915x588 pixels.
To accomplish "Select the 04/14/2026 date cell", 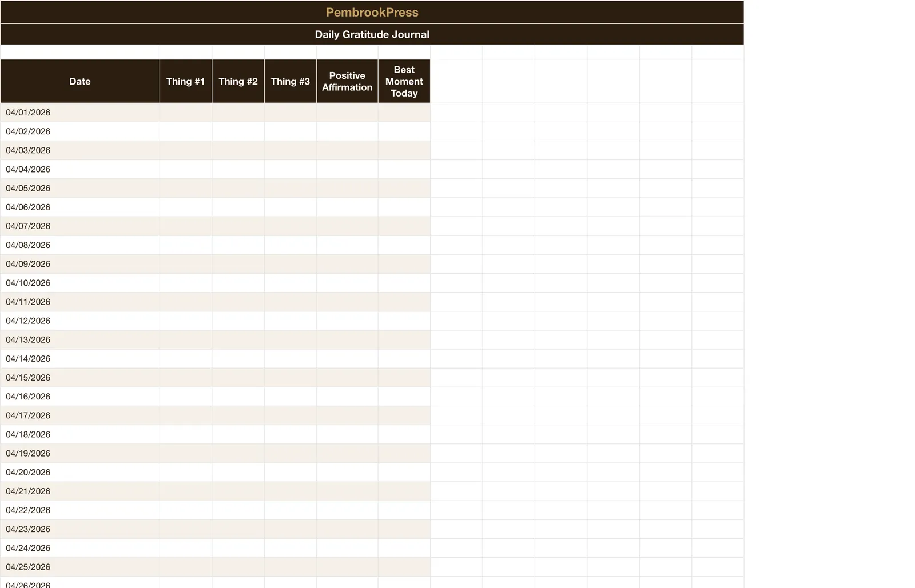I will pos(80,358).
